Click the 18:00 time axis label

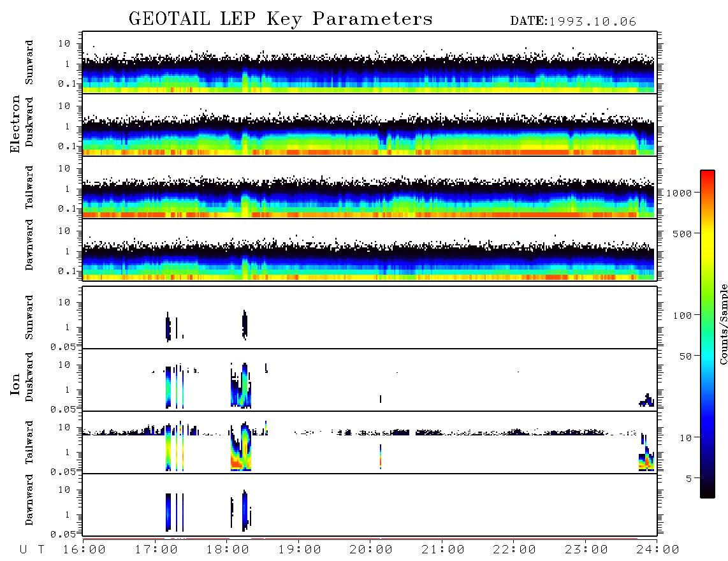point(228,550)
